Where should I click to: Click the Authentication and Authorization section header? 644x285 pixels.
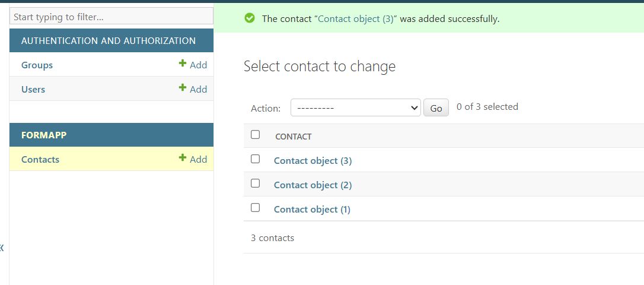pyautogui.click(x=109, y=41)
